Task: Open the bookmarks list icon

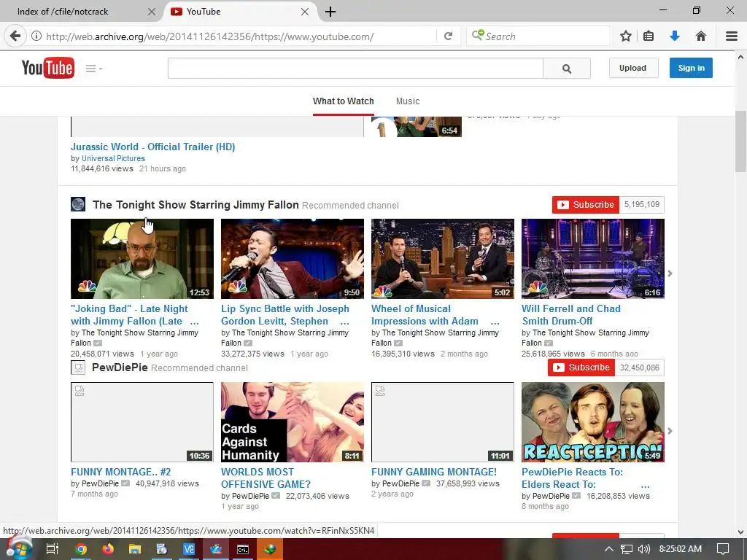Action: coord(649,36)
